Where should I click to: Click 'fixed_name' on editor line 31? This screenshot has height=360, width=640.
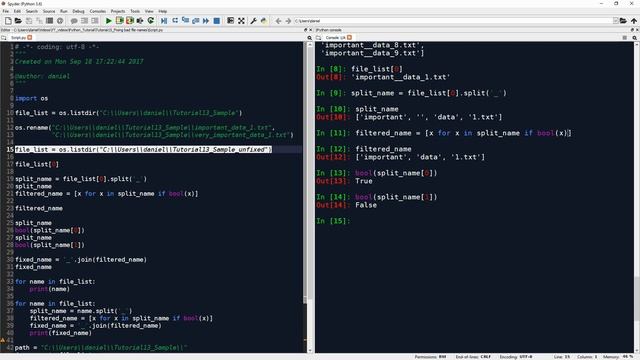tap(33, 267)
